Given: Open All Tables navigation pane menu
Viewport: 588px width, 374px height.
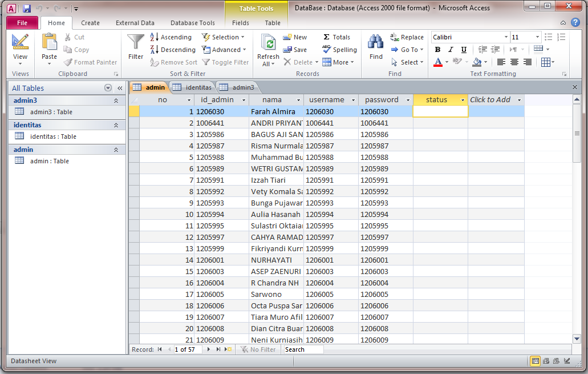Looking at the screenshot, I should 108,88.
